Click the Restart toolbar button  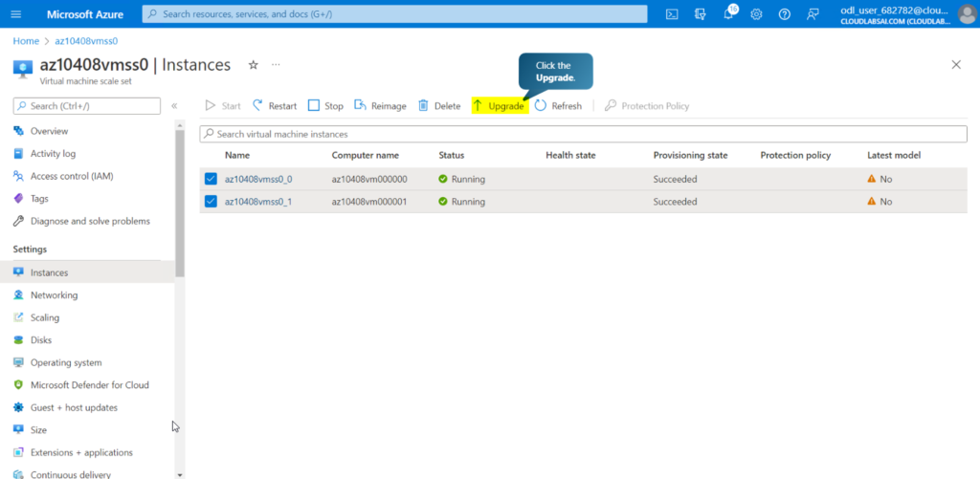click(x=275, y=106)
